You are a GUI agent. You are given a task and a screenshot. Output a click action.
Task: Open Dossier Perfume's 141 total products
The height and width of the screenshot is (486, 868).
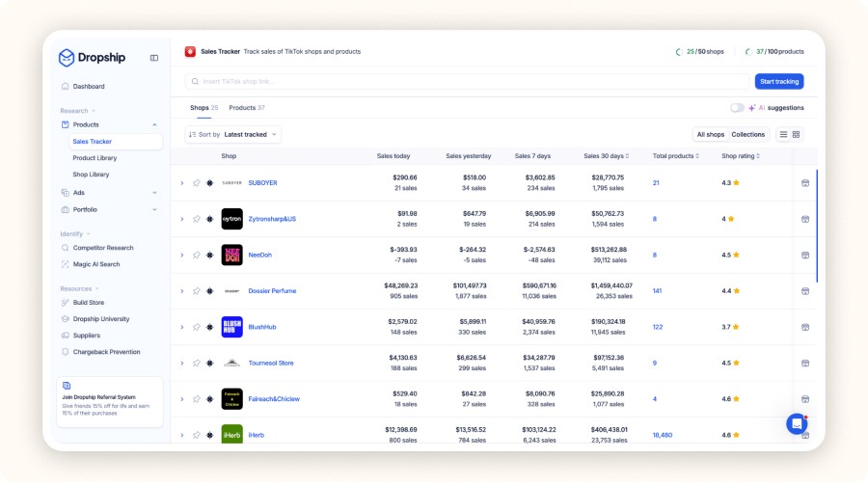[x=657, y=291]
